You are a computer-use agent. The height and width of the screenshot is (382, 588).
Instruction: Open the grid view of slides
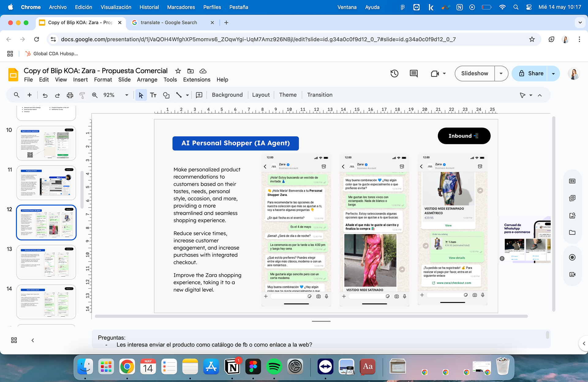(x=14, y=340)
